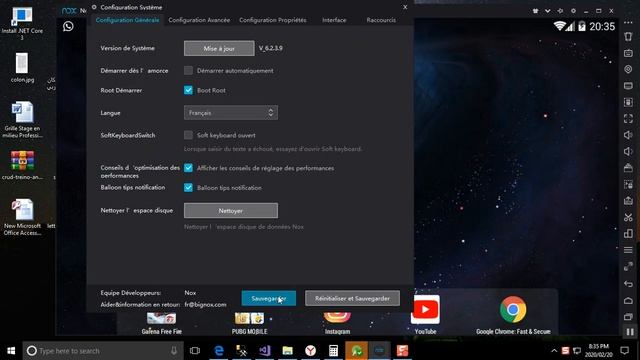Click the V_6.2.3.9 version text
This screenshot has width=640, height=360.
click(x=271, y=48)
